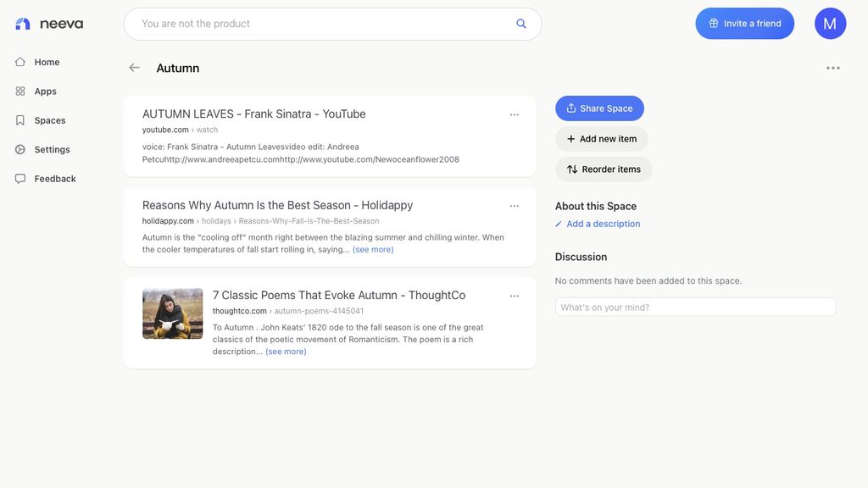This screenshot has width=868, height=488.
Task: Click Add new item
Action: tap(602, 138)
